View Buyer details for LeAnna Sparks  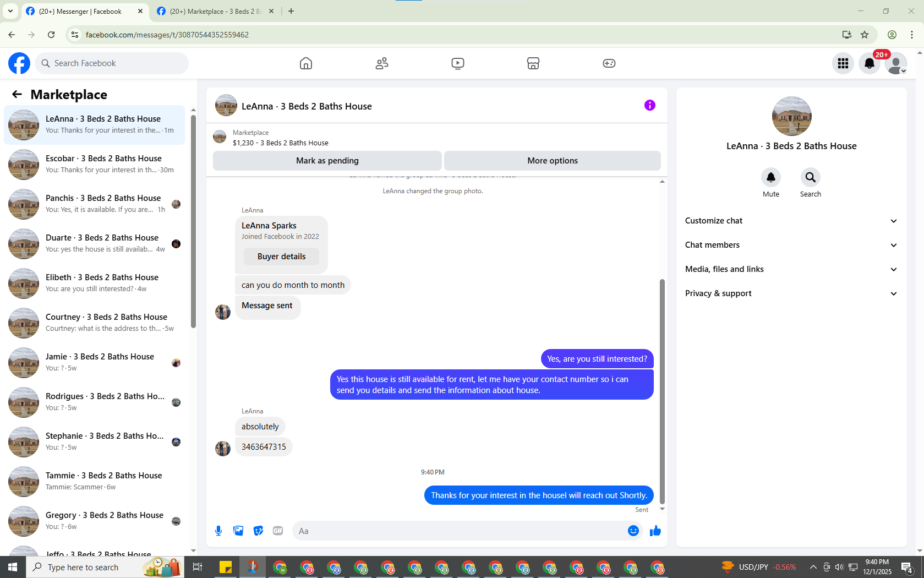pyautogui.click(x=281, y=257)
